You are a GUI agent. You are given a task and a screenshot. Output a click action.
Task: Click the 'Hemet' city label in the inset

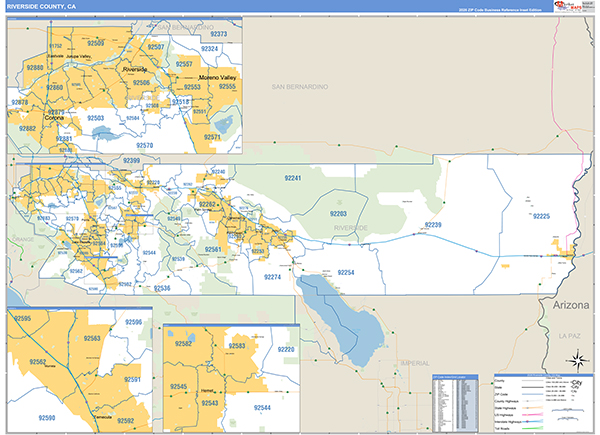coord(207,391)
